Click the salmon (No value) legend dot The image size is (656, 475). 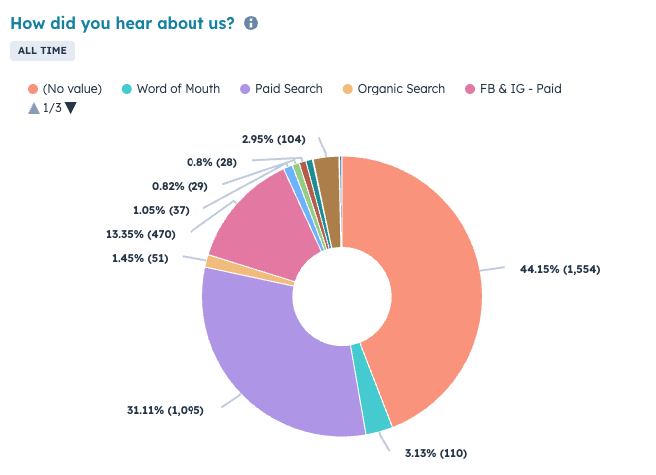[x=33, y=89]
